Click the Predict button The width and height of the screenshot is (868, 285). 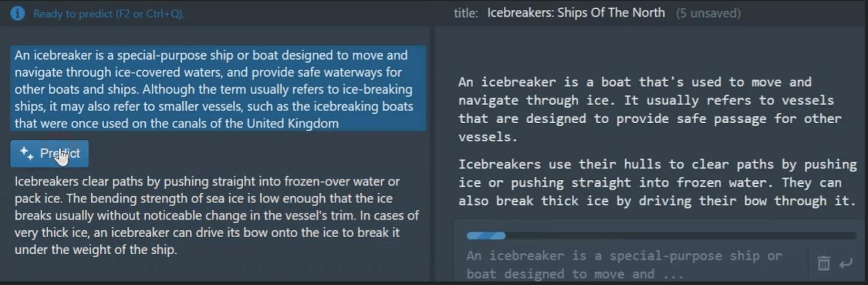coord(50,153)
